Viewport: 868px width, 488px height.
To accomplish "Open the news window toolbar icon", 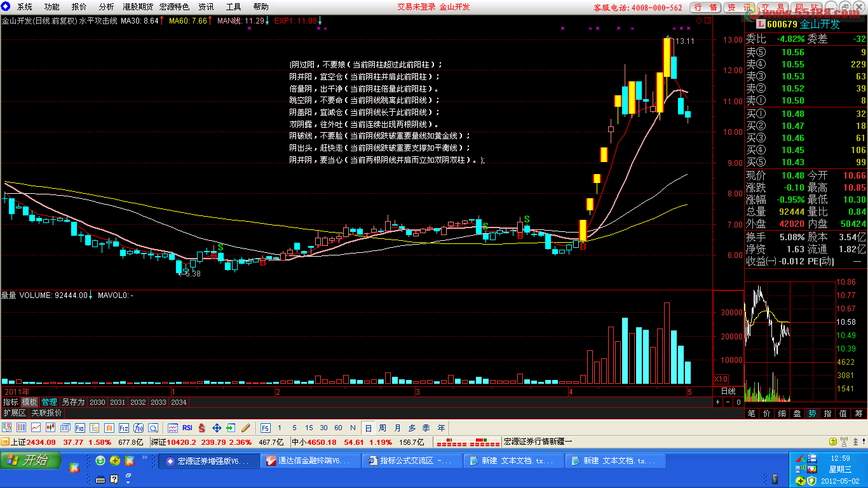I will click(65, 428).
